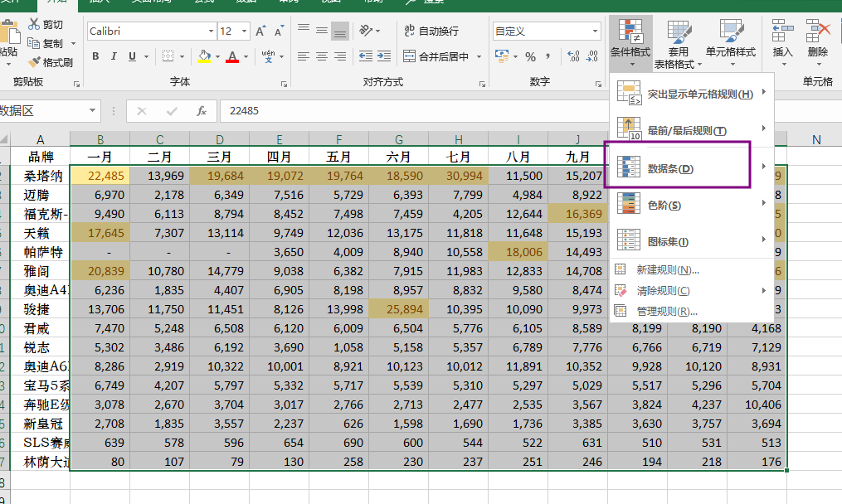Open the font size 12 dropdown
842x504 pixels.
[245, 31]
